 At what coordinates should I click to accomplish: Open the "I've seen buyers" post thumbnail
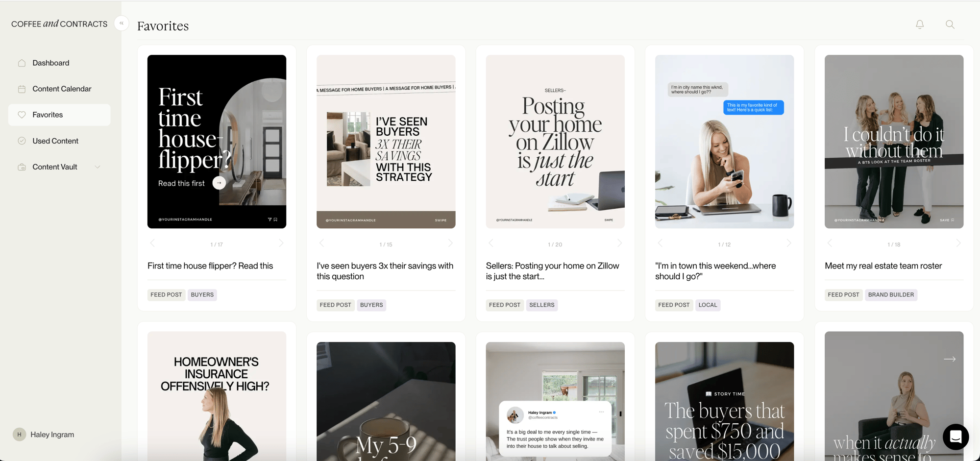[386, 142]
